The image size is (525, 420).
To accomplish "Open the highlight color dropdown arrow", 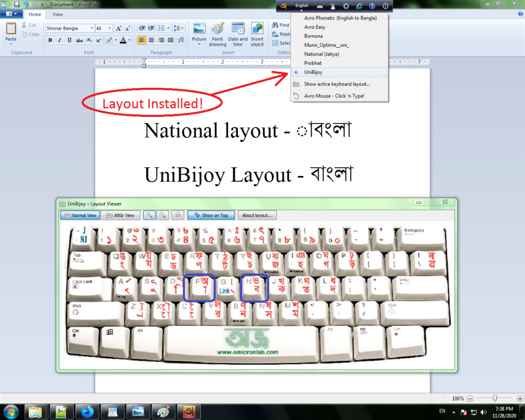I will tap(116, 40).
